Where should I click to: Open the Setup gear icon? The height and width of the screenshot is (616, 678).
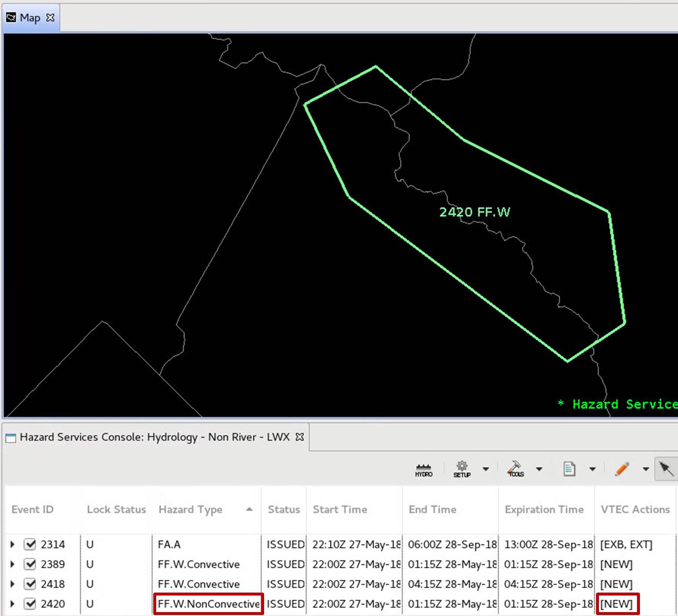(462, 469)
